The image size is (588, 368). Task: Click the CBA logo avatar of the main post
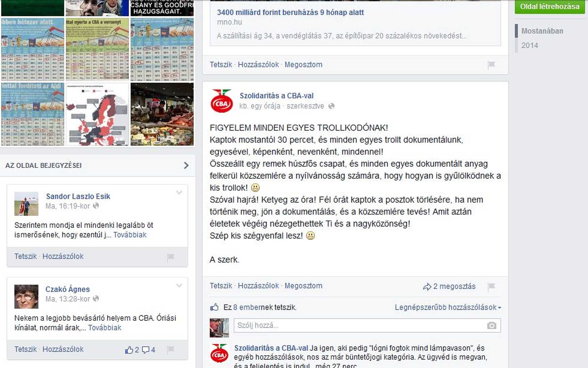click(221, 101)
